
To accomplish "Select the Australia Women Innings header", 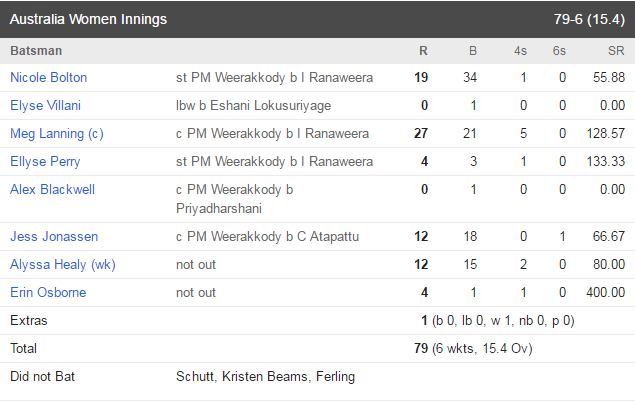I will [88, 19].
